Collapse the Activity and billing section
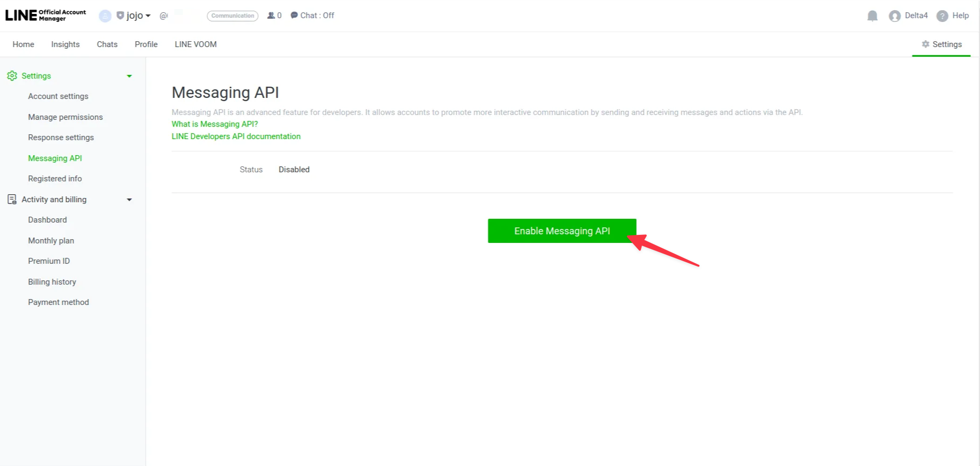Viewport: 980px width, 466px height. [x=129, y=200]
